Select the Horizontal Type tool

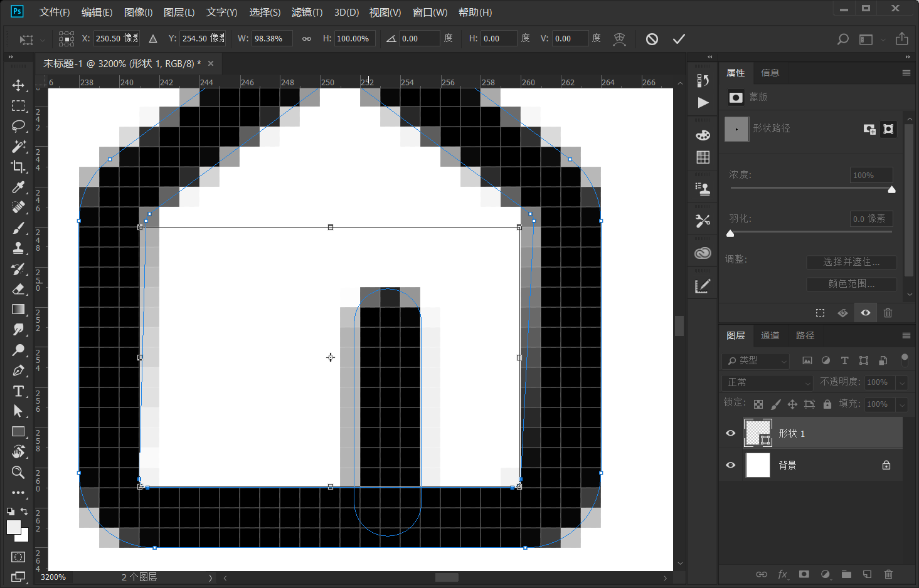(18, 391)
